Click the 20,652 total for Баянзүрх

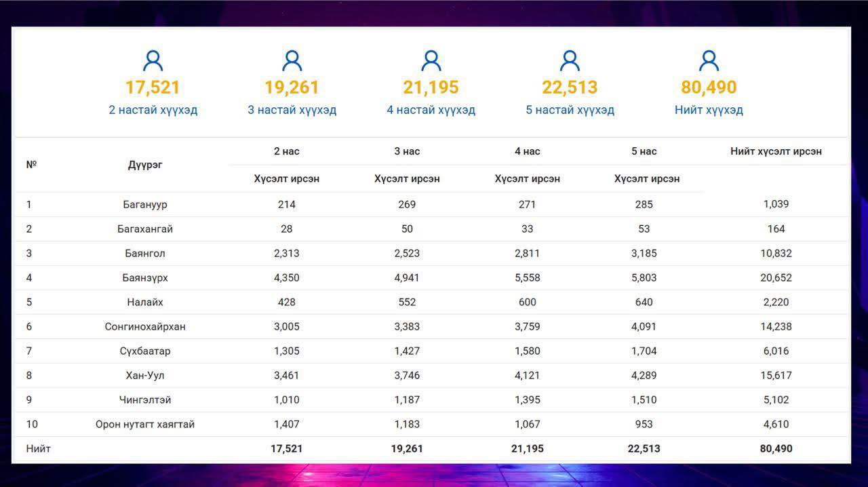coord(776,277)
